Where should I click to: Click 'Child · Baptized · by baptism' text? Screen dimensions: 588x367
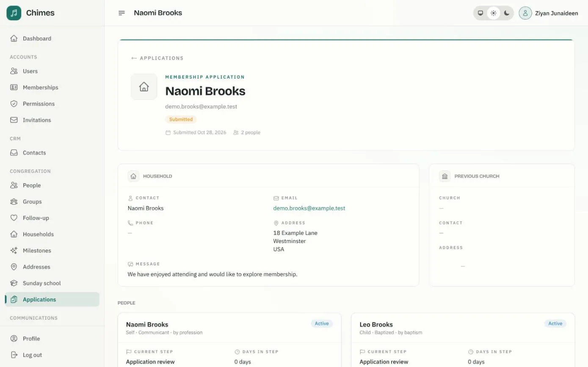pyautogui.click(x=391, y=332)
